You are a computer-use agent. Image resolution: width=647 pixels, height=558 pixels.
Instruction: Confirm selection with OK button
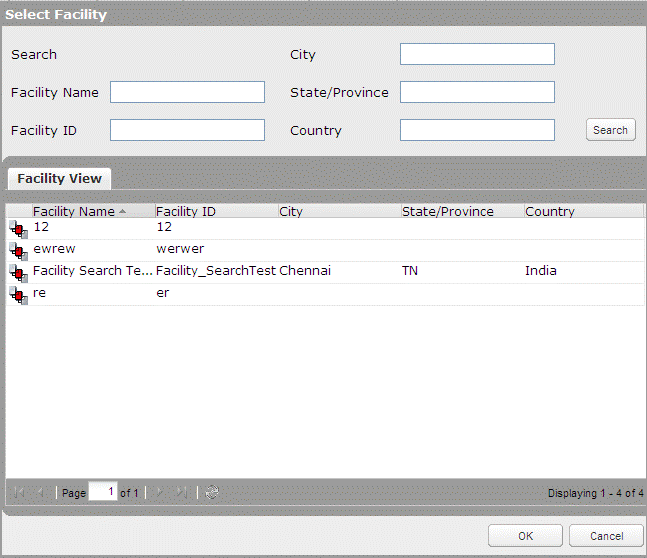point(525,536)
